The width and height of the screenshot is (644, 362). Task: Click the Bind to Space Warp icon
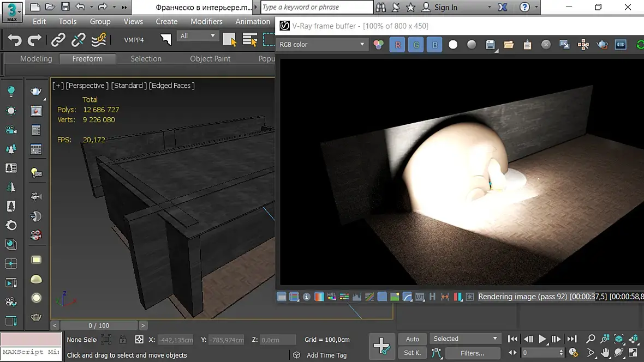99,40
